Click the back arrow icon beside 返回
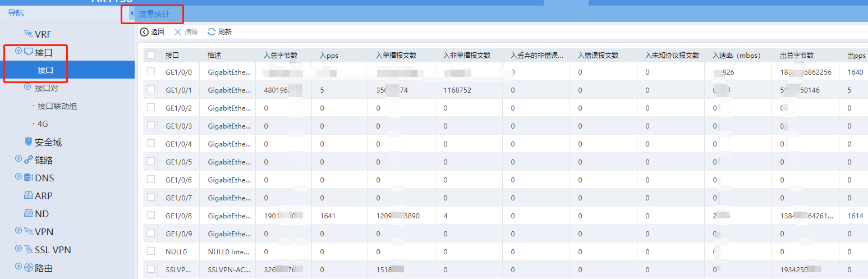 tap(144, 32)
